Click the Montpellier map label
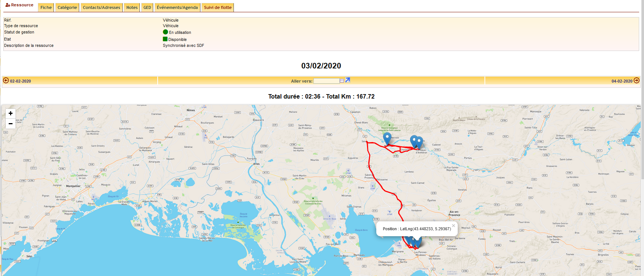Image resolution: width=644 pixels, height=276 pixels. (73, 186)
